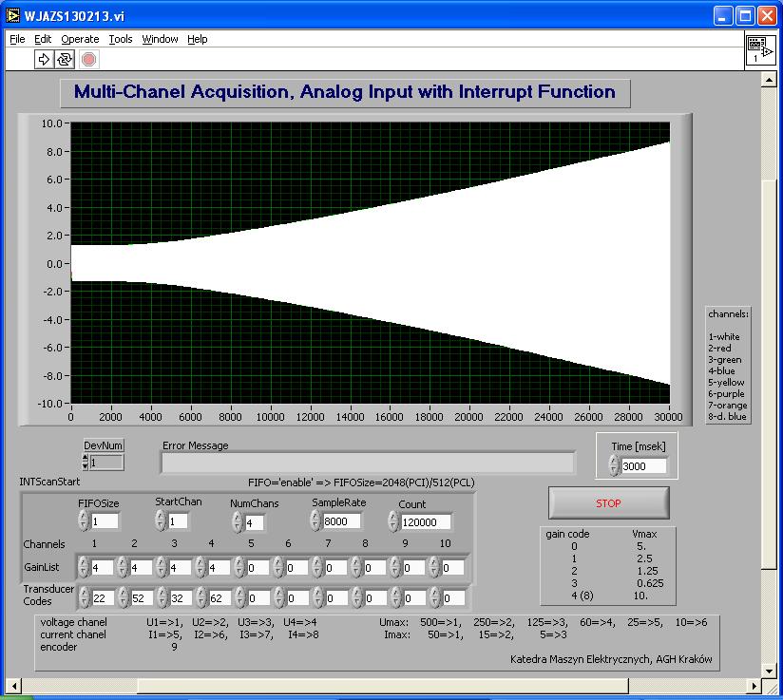Open the Edit menu
Image resolution: width=783 pixels, height=700 pixels.
(43, 39)
